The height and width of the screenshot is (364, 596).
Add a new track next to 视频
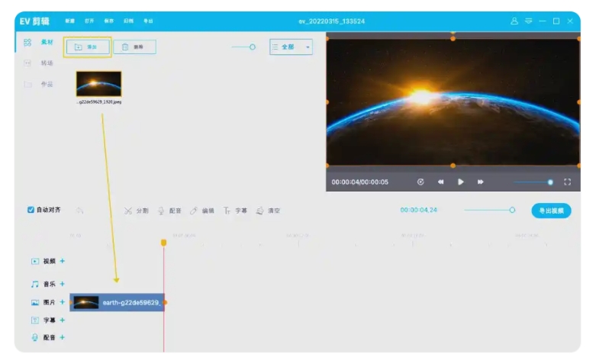[x=63, y=261]
